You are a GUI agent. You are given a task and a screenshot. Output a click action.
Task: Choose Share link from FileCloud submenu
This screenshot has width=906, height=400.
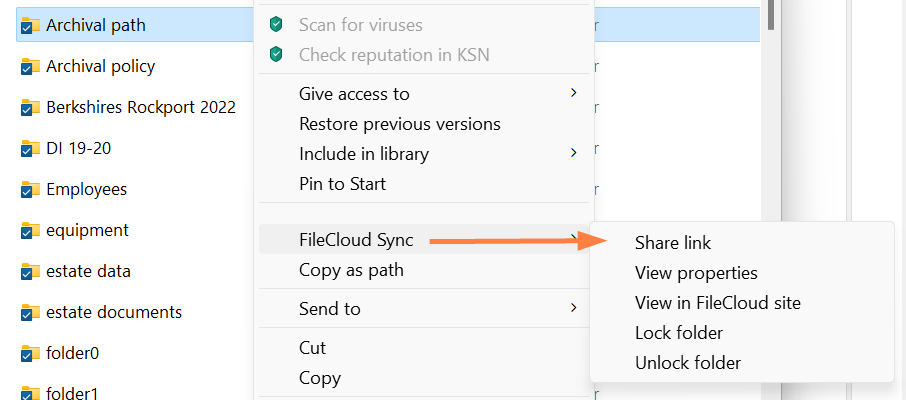coord(673,243)
